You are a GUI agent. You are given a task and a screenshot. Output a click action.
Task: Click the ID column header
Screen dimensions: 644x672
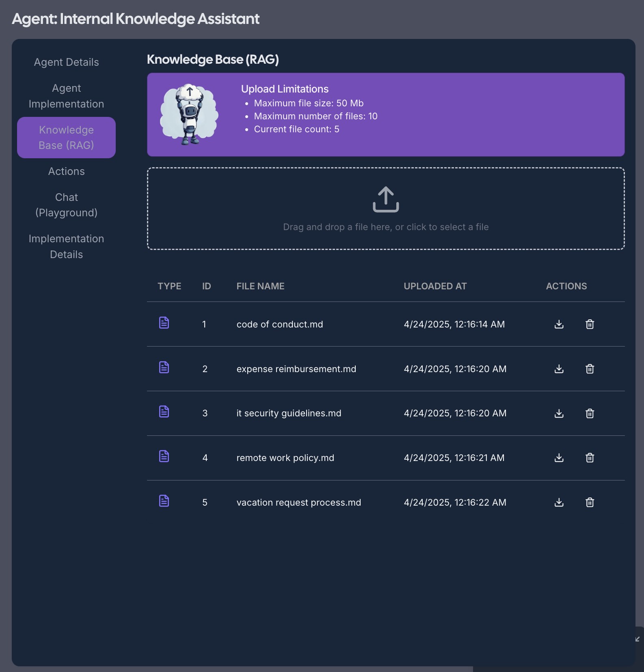[207, 286]
